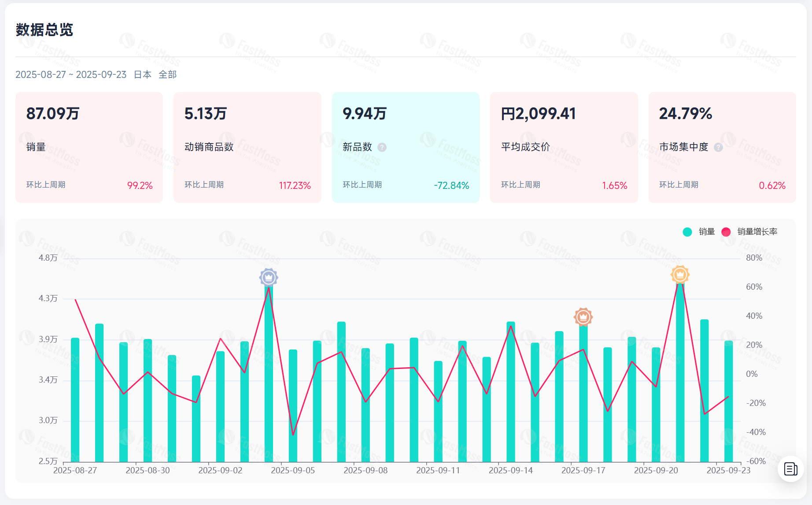Toggle the 销量 legend series

point(706,232)
